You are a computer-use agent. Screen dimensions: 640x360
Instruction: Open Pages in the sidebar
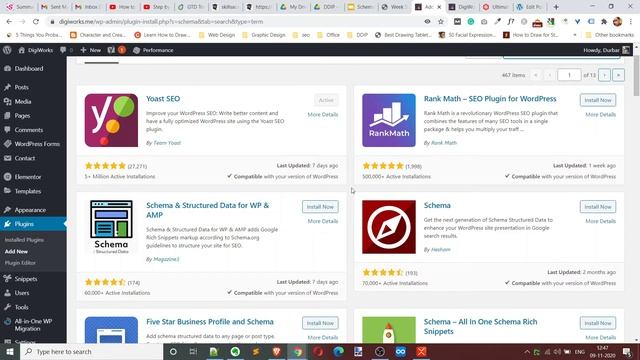22,116
